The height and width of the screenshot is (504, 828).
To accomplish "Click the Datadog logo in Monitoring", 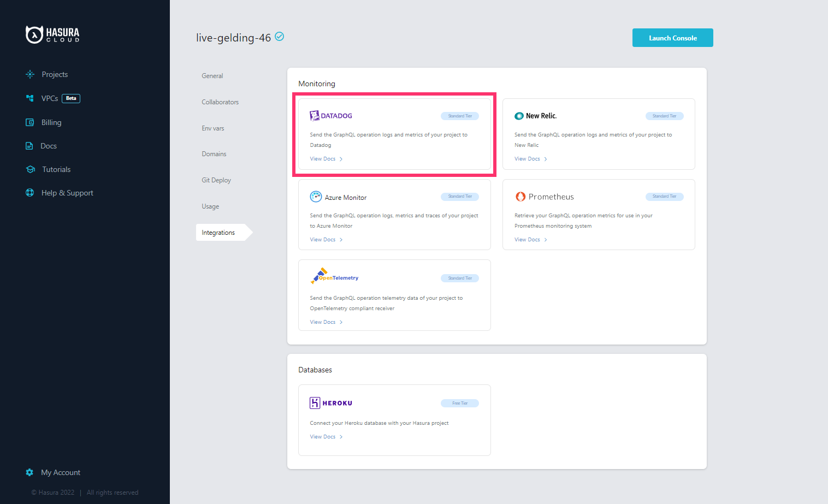I will pyautogui.click(x=314, y=115).
